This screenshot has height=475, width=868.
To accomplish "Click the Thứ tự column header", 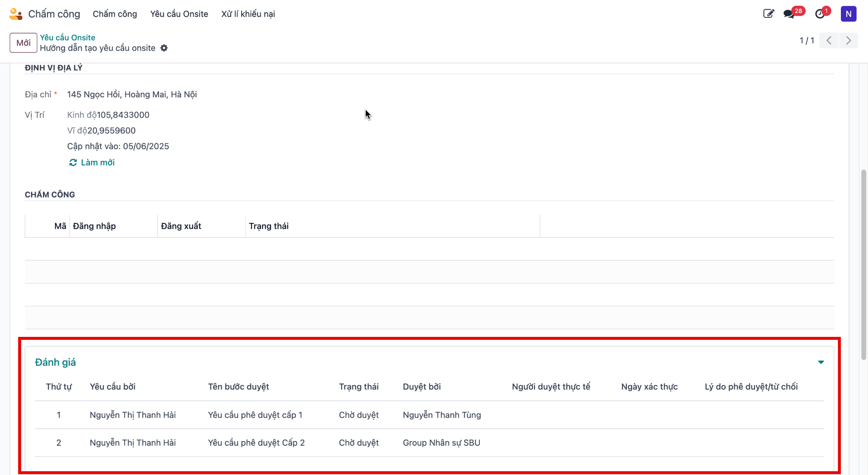I will click(x=59, y=387).
